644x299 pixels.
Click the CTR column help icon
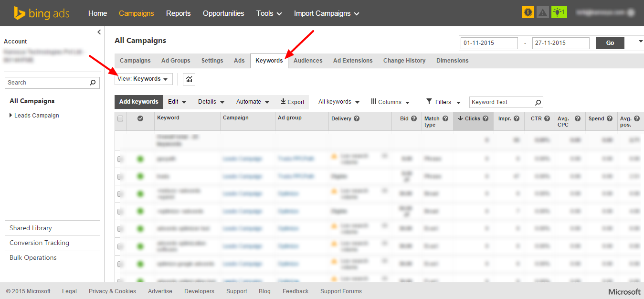click(547, 118)
